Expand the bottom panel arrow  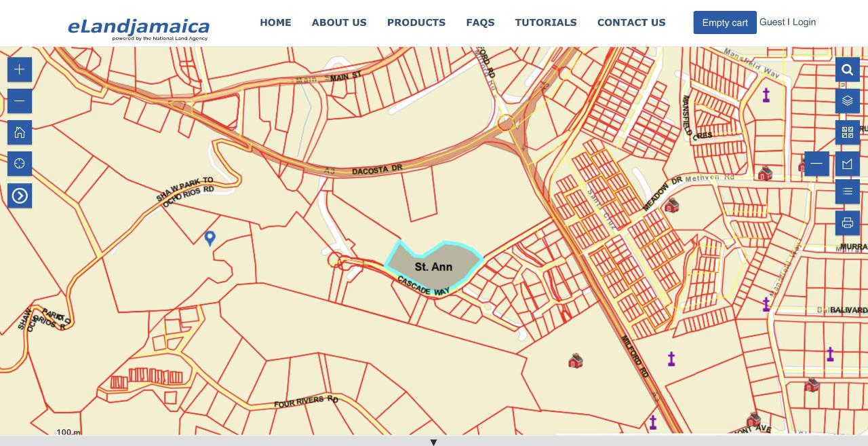(433, 442)
